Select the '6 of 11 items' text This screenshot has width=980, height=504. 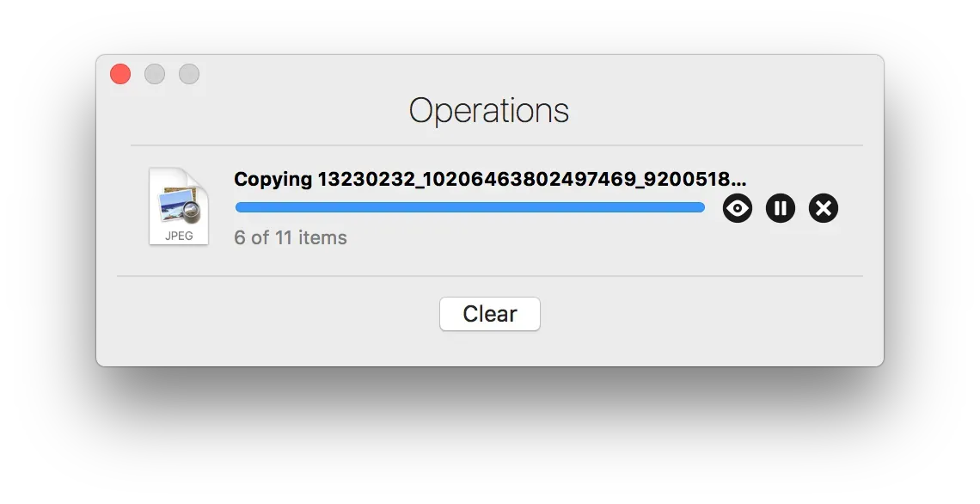[290, 237]
